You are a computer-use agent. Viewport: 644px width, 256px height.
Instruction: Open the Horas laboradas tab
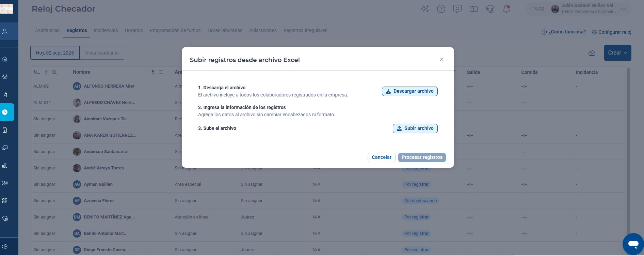click(225, 30)
